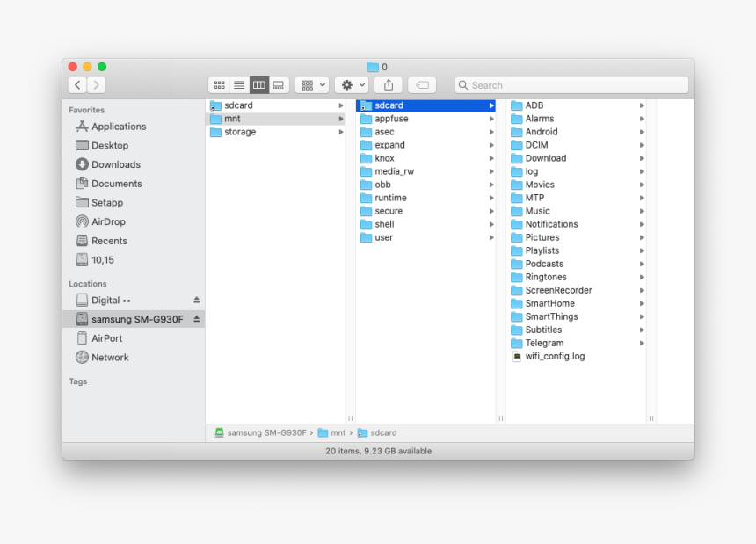
Task: Select Network under Locations
Action: pos(109,358)
